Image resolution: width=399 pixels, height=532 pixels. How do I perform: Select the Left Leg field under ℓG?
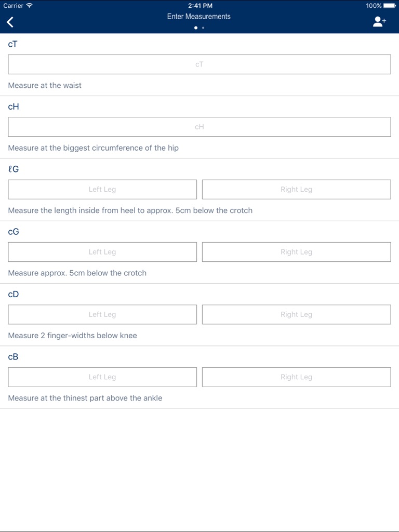[x=102, y=189]
